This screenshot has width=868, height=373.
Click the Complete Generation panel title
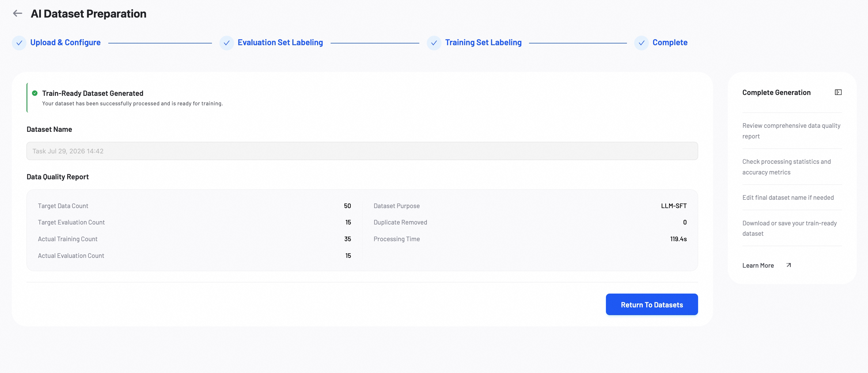click(776, 92)
